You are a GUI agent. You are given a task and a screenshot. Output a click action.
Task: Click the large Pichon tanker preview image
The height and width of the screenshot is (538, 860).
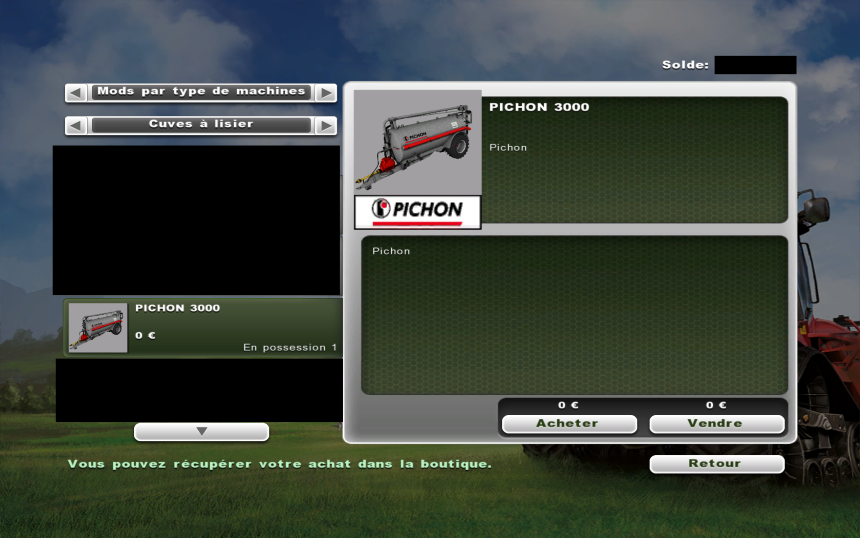pyautogui.click(x=417, y=143)
